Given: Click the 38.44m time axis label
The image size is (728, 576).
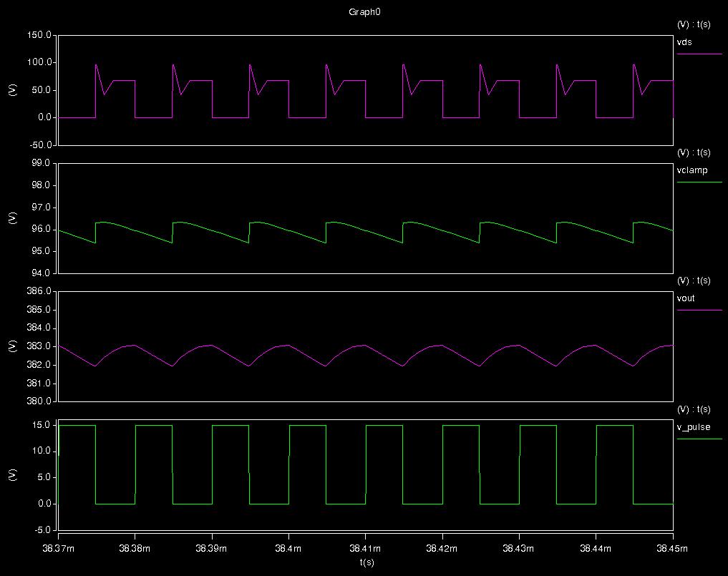Looking at the screenshot, I should pos(596,549).
